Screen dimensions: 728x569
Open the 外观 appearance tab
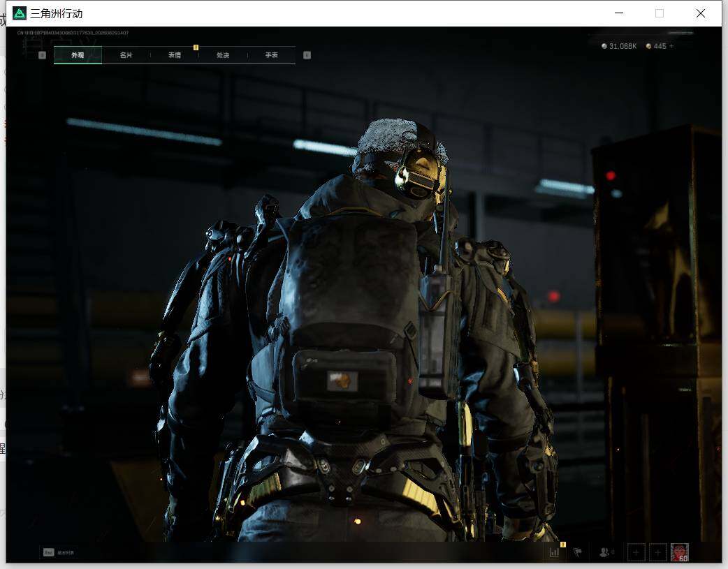point(78,55)
